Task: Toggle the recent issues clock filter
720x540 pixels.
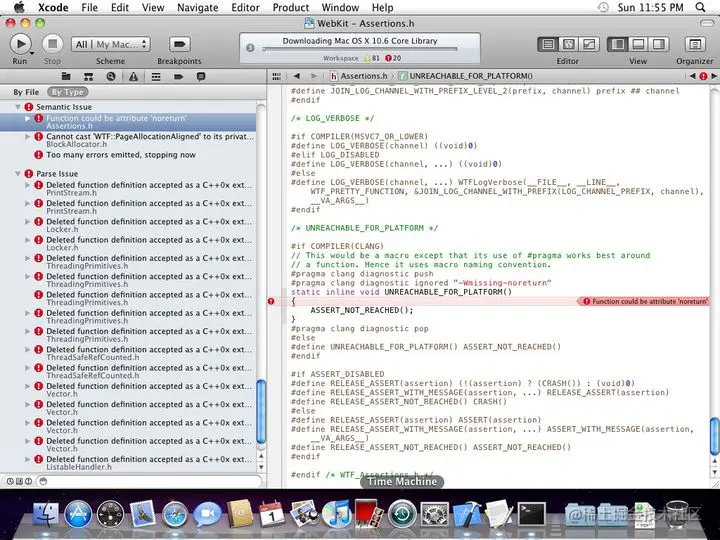Action: (10, 481)
